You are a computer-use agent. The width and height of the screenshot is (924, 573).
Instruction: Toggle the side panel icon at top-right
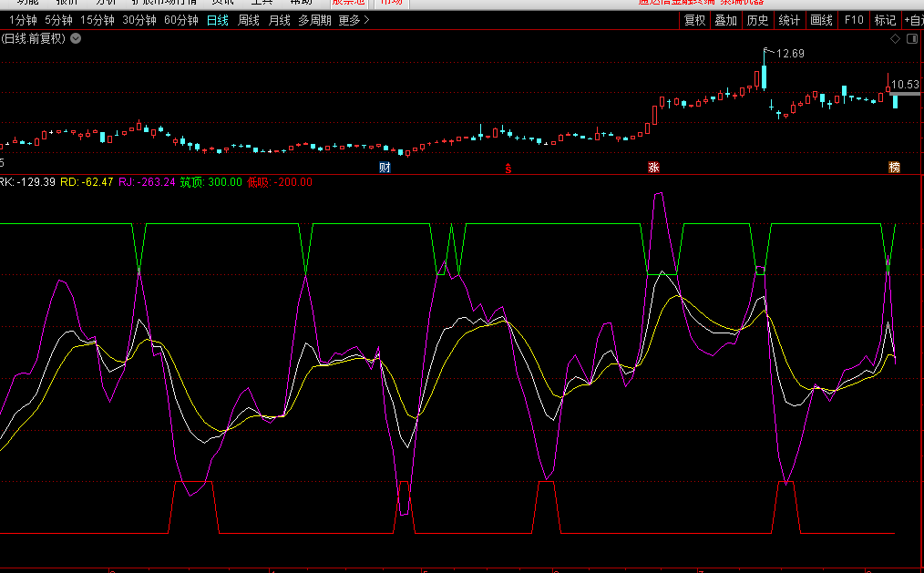(x=911, y=38)
